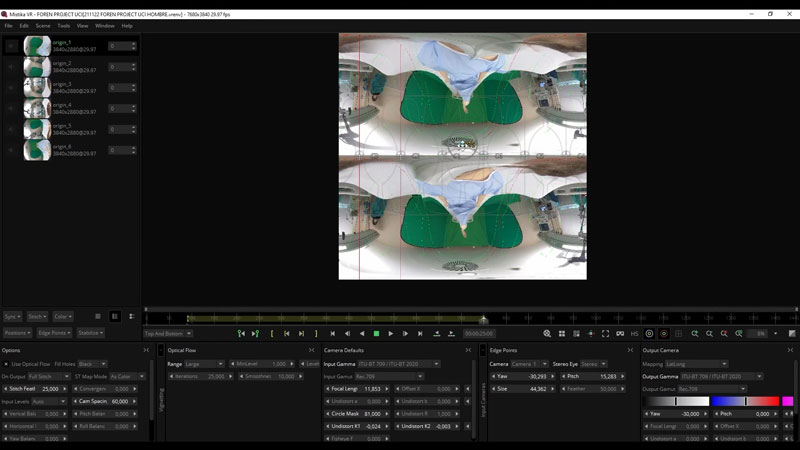Open the Window menu
Image resolution: width=800 pixels, height=450 pixels.
click(104, 25)
